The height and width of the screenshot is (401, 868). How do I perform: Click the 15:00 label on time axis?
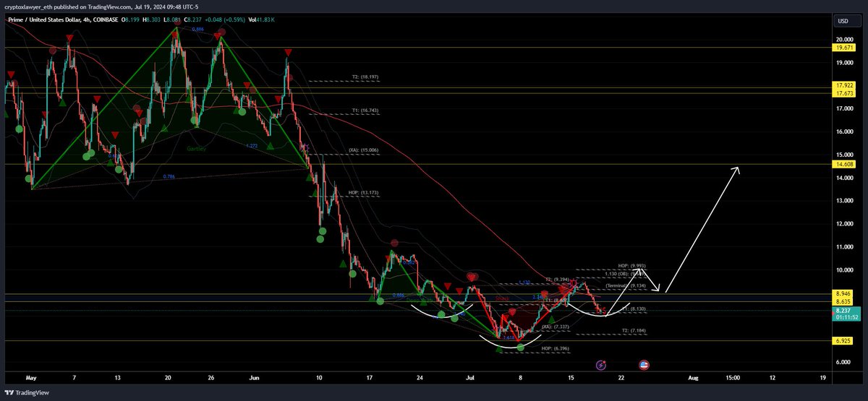pos(733,378)
